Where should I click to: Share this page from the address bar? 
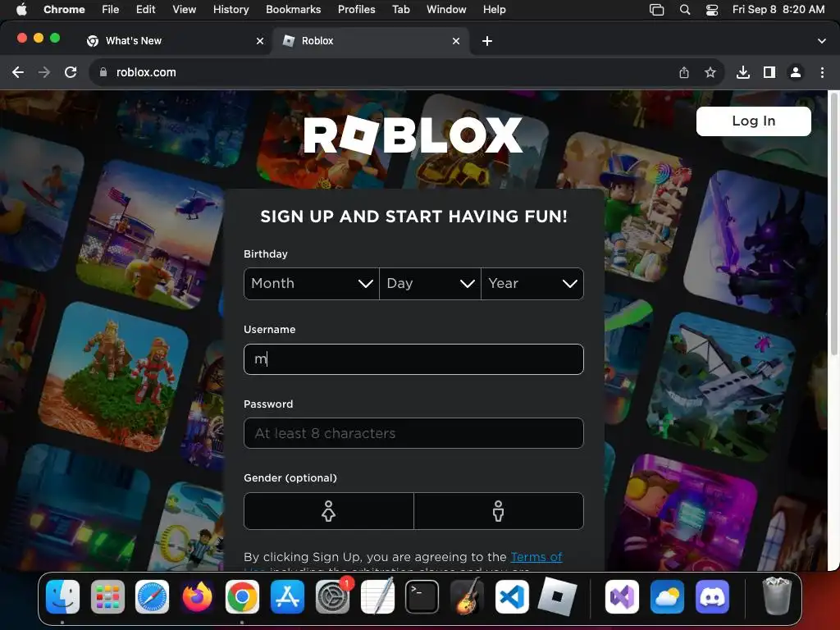684,72
